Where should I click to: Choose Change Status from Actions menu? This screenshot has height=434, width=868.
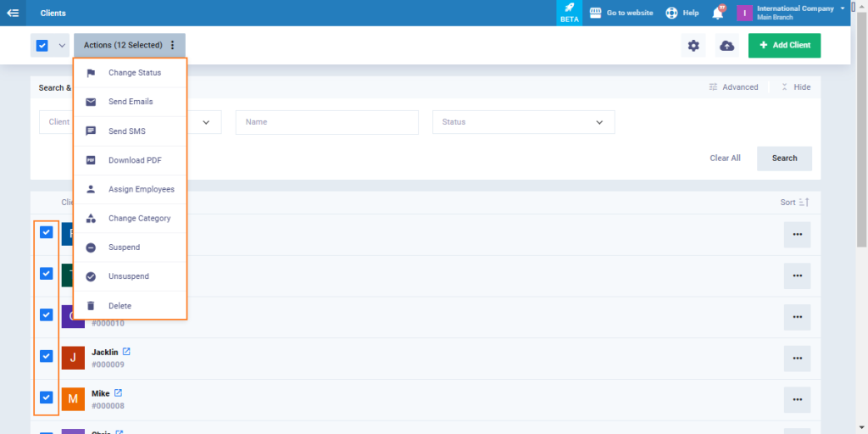tap(130, 73)
